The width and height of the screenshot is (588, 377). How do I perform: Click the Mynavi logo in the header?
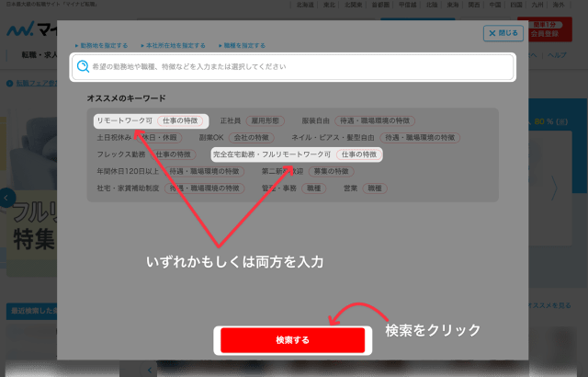tap(31, 29)
